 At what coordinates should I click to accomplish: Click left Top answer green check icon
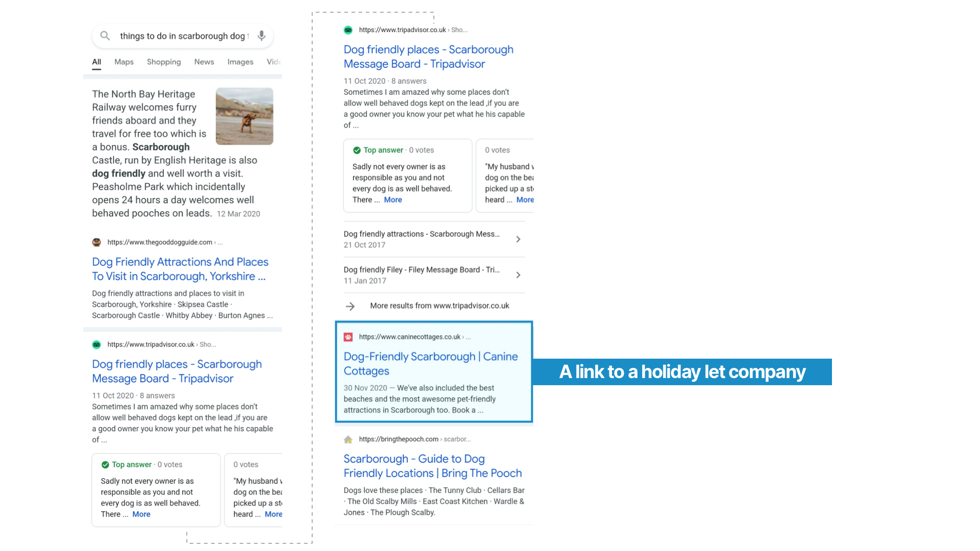pos(105,465)
